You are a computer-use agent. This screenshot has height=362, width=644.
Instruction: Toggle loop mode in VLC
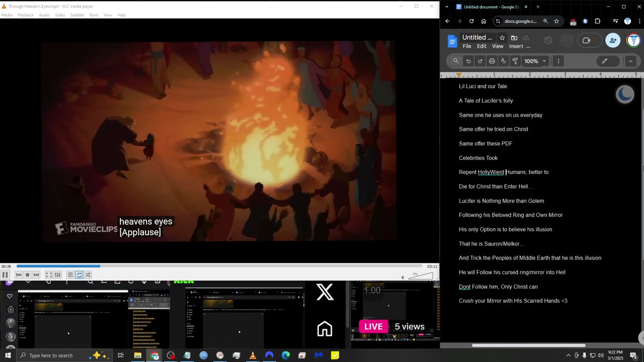pyautogui.click(x=79, y=275)
